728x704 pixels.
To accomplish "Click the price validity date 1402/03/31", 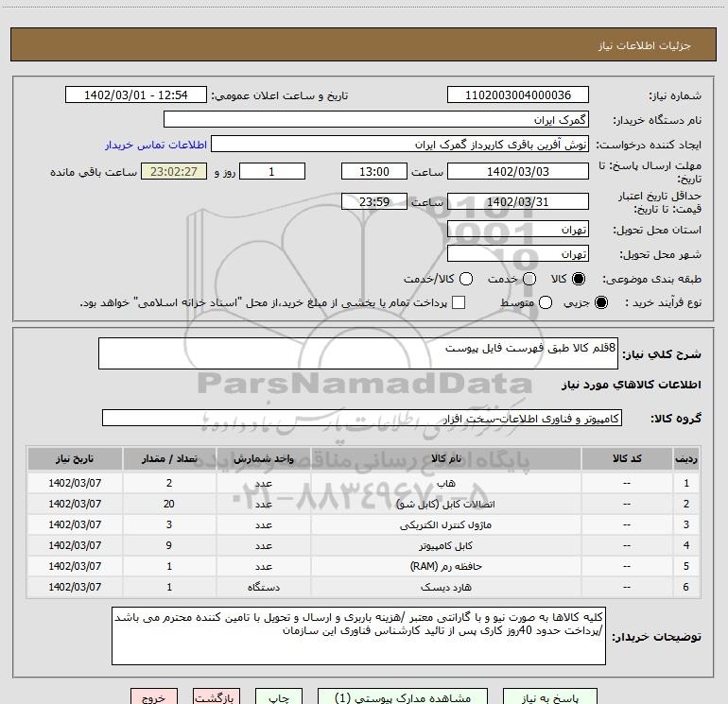I will point(518,202).
